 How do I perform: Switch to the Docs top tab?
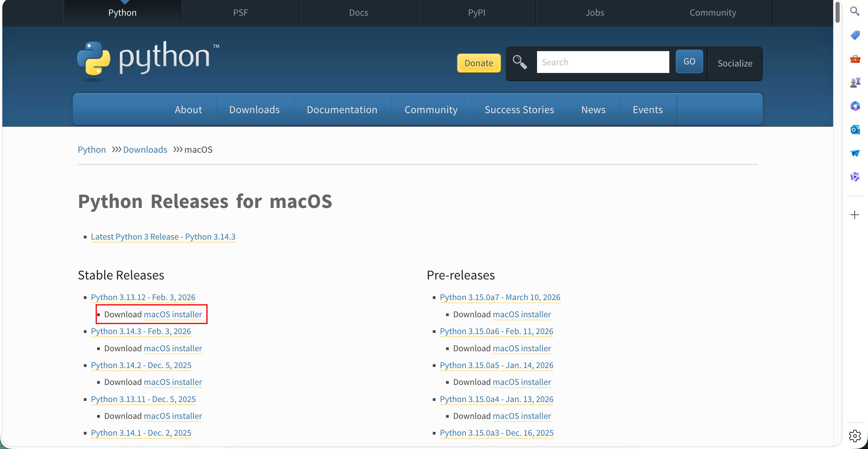[x=358, y=12]
